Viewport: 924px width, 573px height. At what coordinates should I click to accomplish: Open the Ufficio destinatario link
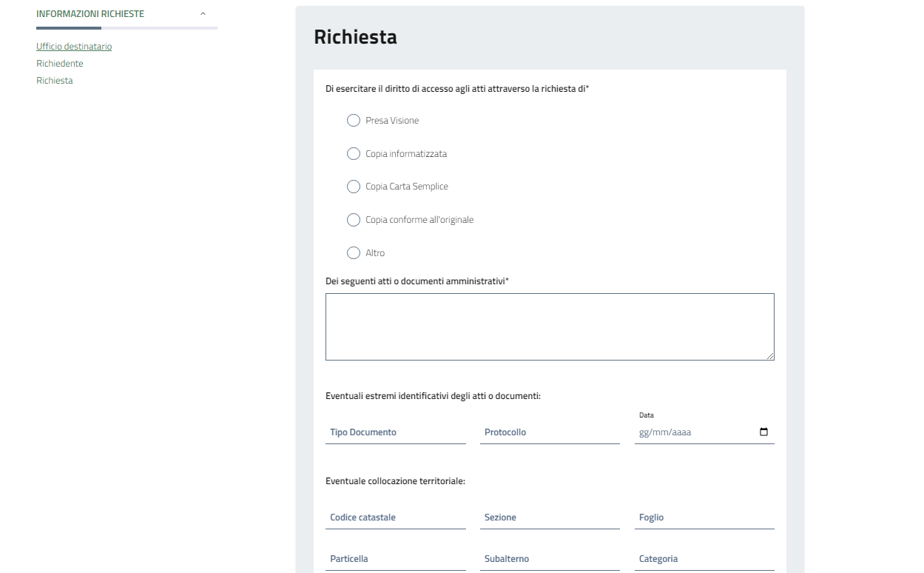point(74,47)
